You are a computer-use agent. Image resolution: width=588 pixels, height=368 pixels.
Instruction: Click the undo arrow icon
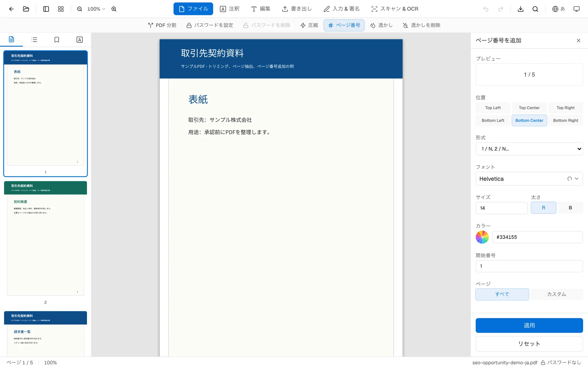(486, 9)
